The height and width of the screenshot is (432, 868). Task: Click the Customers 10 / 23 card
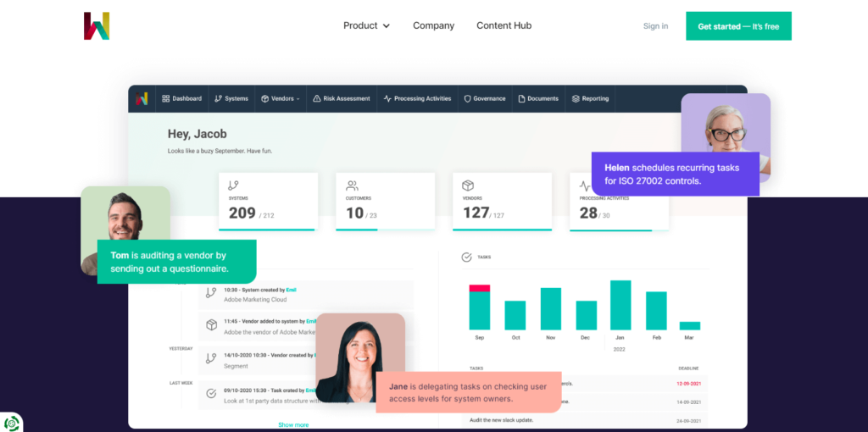point(386,202)
